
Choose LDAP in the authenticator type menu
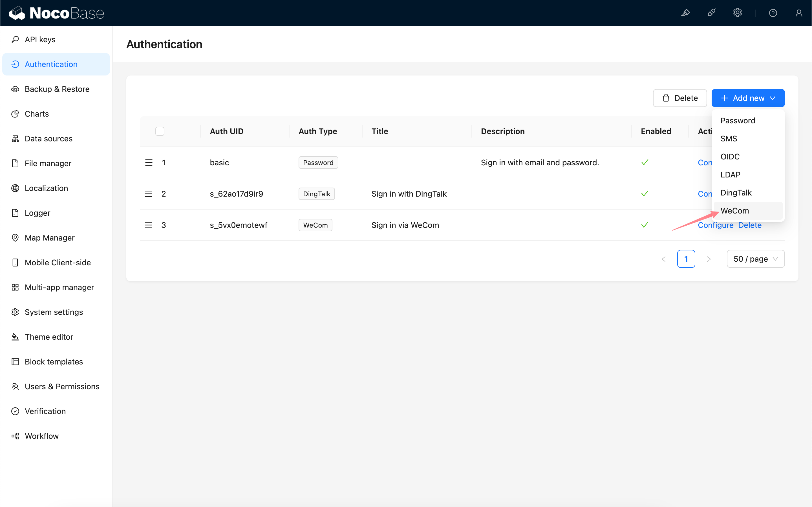730,175
